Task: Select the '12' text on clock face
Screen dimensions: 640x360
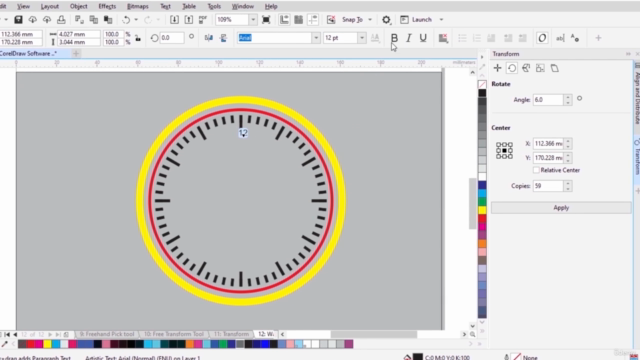Action: (x=243, y=133)
